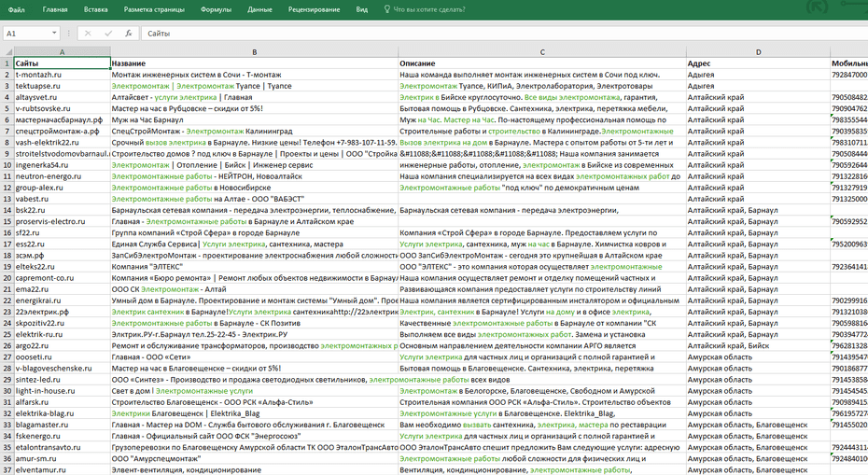Image resolution: width=868 pixels, height=475 pixels.
Task: Open the Вставка ribbon tab
Action: coord(95,9)
